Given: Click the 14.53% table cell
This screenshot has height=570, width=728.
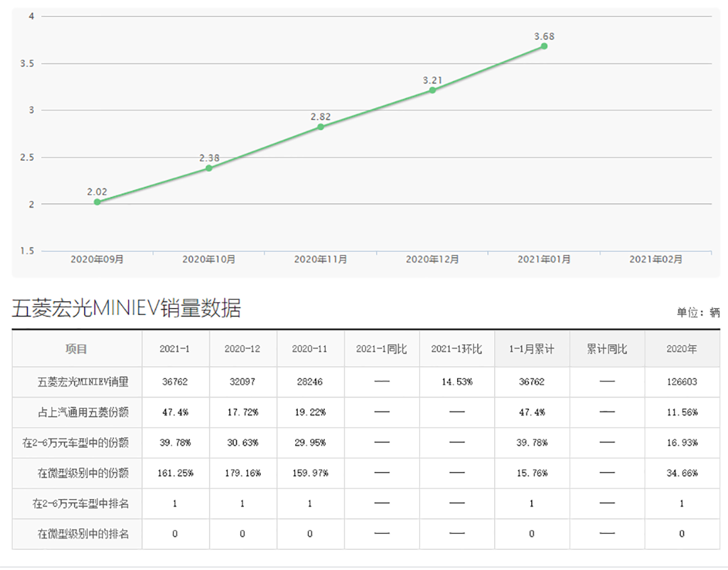Looking at the screenshot, I should tap(456, 382).
